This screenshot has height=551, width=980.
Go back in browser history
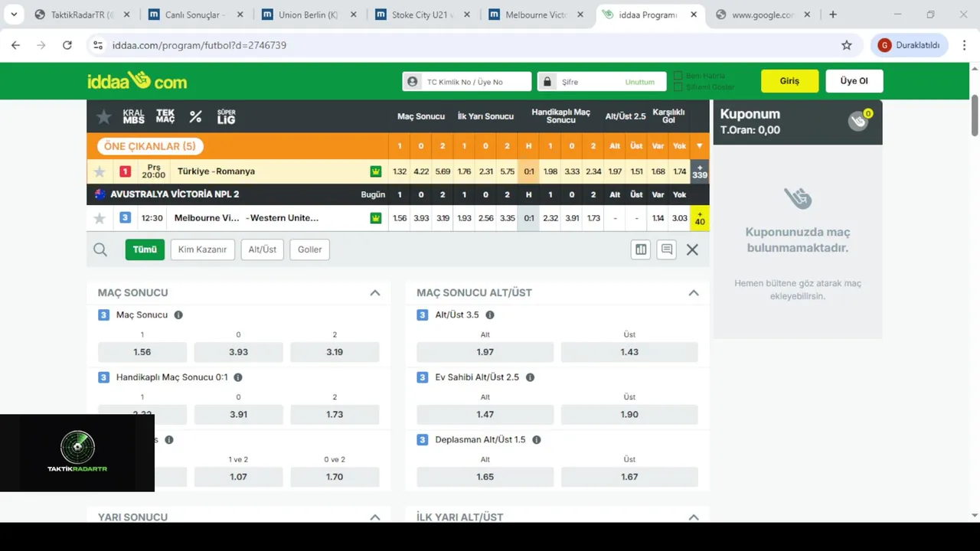16,45
